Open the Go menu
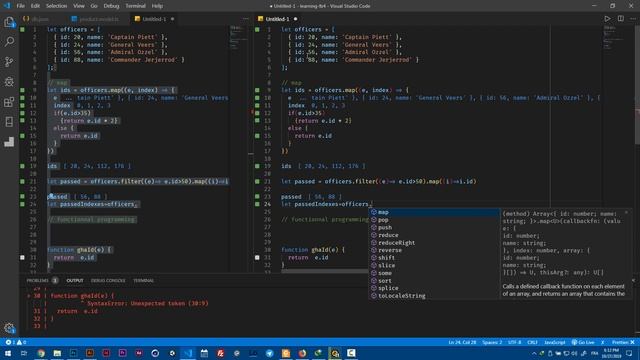640x360 pixels. click(x=94, y=6)
